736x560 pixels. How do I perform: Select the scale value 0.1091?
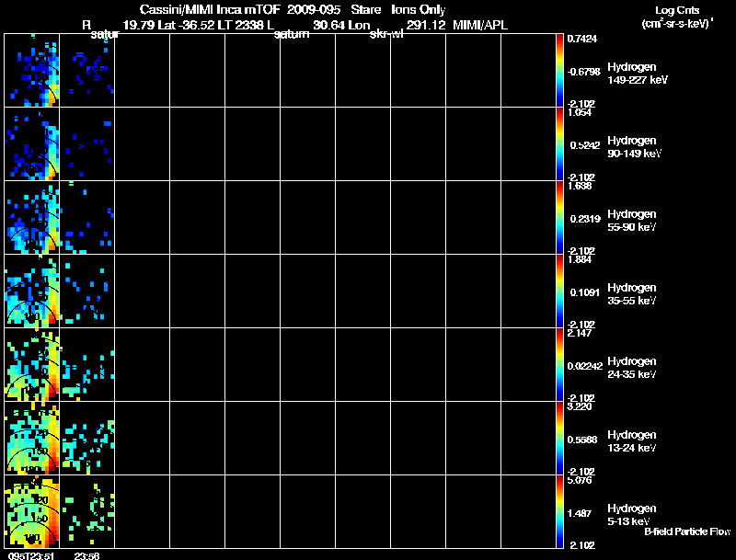tap(585, 292)
